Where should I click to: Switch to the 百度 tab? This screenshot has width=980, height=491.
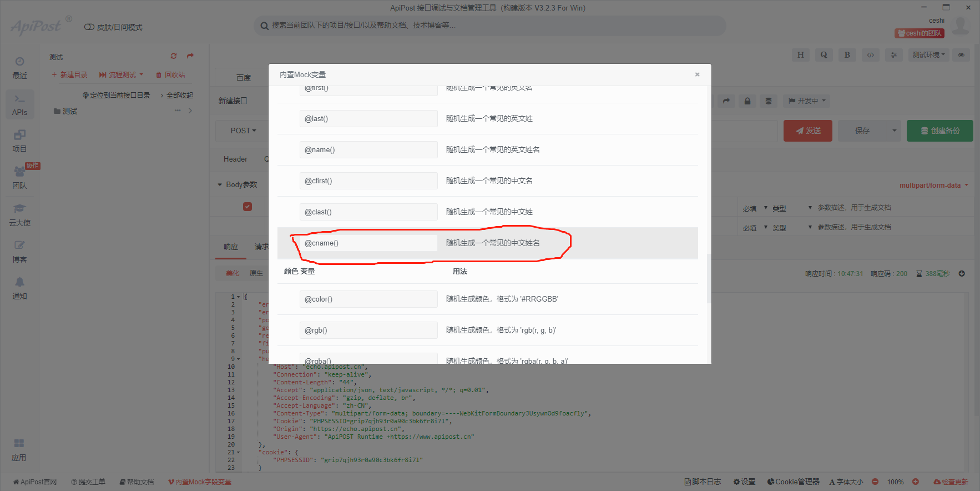click(244, 78)
